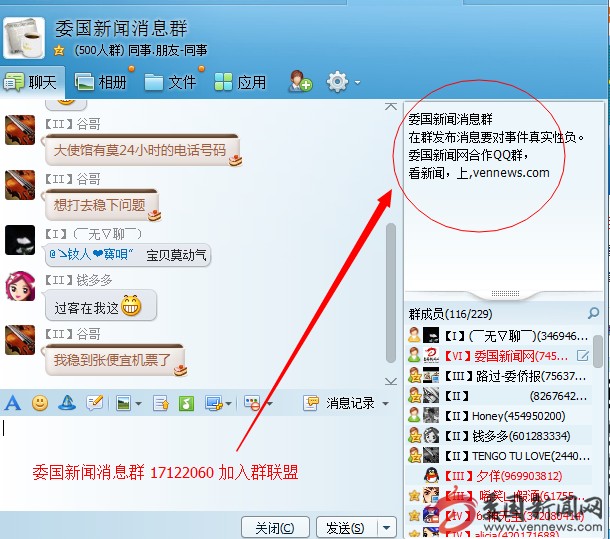This screenshot has width=610, height=539.
Task: Open the emoji smiley picker
Action: [40, 403]
